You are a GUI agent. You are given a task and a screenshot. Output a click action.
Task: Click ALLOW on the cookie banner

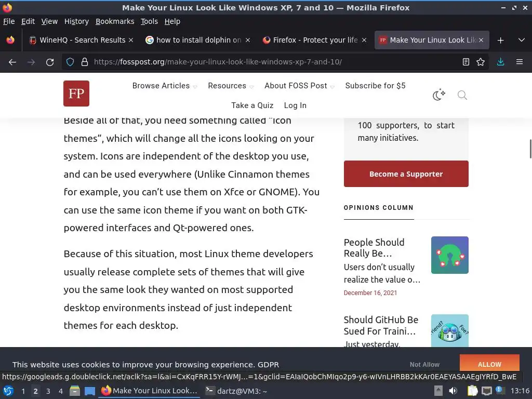[489, 364]
